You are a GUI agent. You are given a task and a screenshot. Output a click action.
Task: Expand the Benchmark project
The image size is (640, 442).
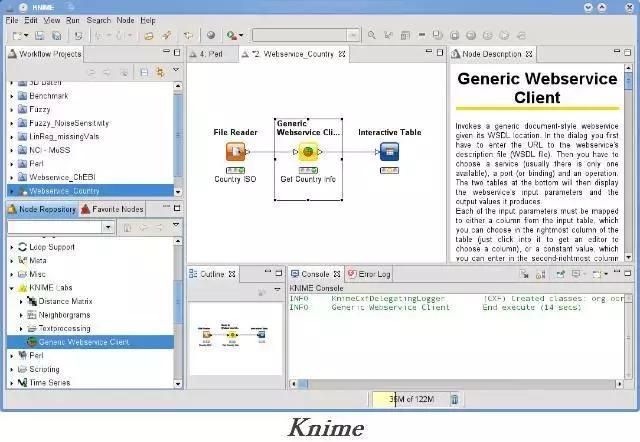(11, 96)
